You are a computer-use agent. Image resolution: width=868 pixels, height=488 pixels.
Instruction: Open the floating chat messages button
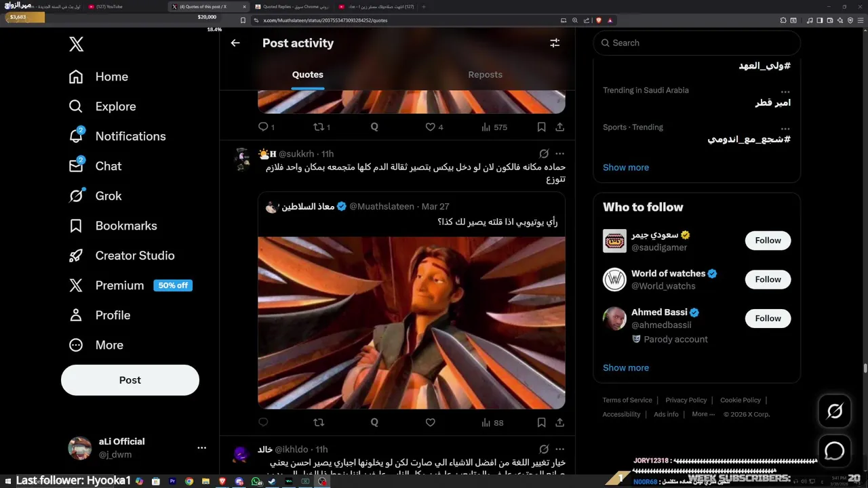click(835, 451)
